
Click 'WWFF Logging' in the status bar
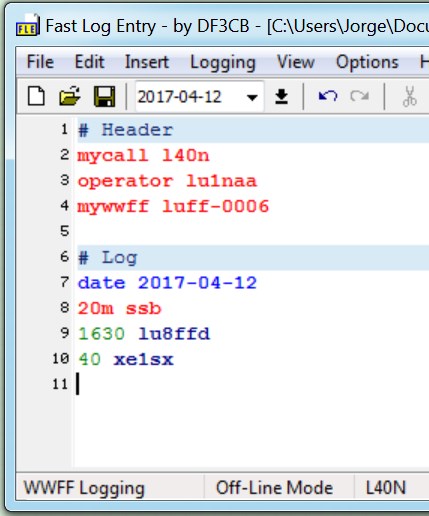pyautogui.click(x=84, y=488)
